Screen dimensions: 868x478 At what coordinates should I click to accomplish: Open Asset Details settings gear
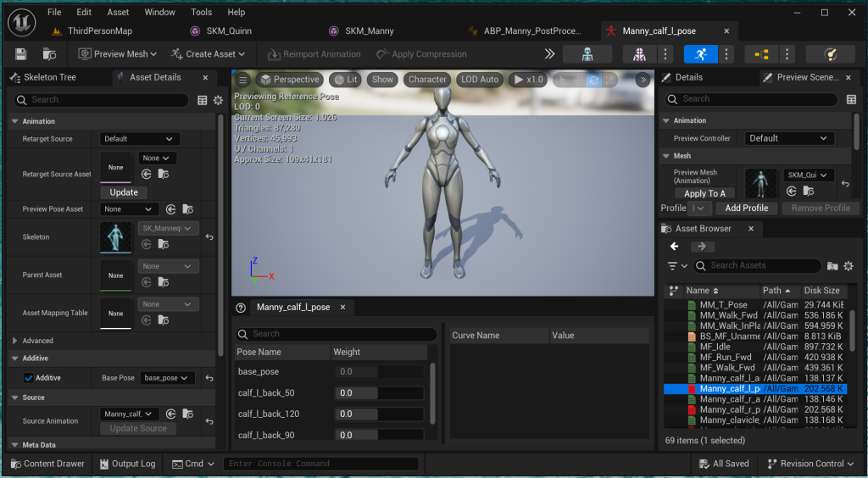218,100
